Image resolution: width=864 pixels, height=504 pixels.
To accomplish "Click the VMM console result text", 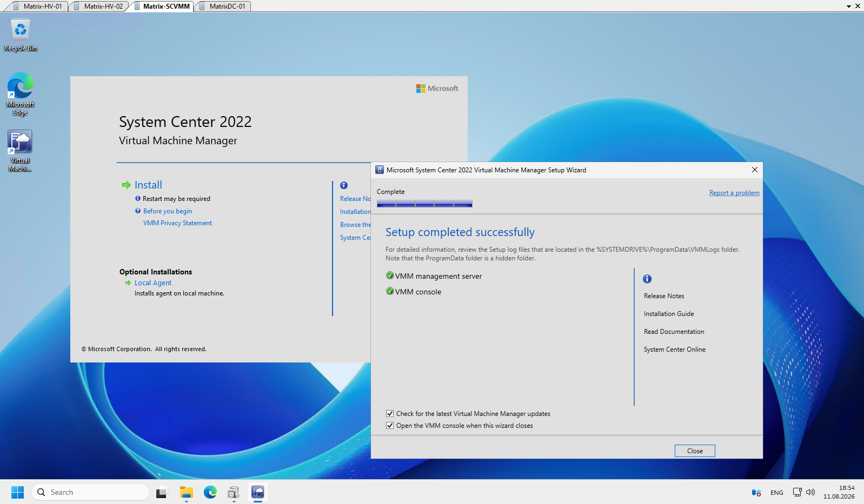I will [x=418, y=292].
